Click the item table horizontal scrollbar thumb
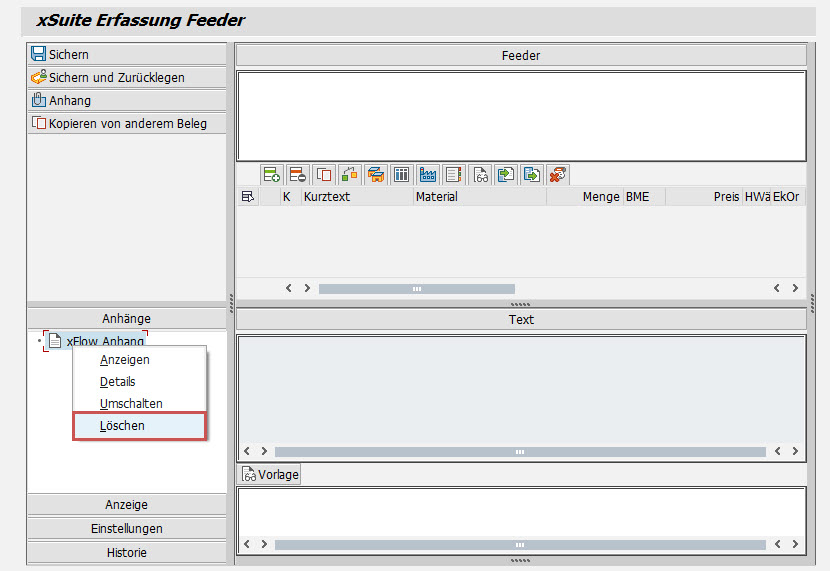 [417, 289]
